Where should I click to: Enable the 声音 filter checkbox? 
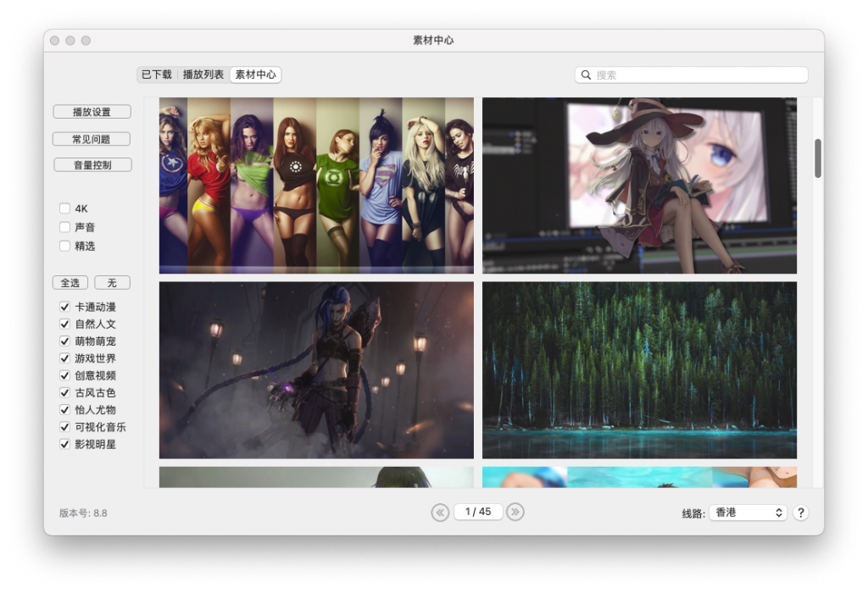pos(64,227)
